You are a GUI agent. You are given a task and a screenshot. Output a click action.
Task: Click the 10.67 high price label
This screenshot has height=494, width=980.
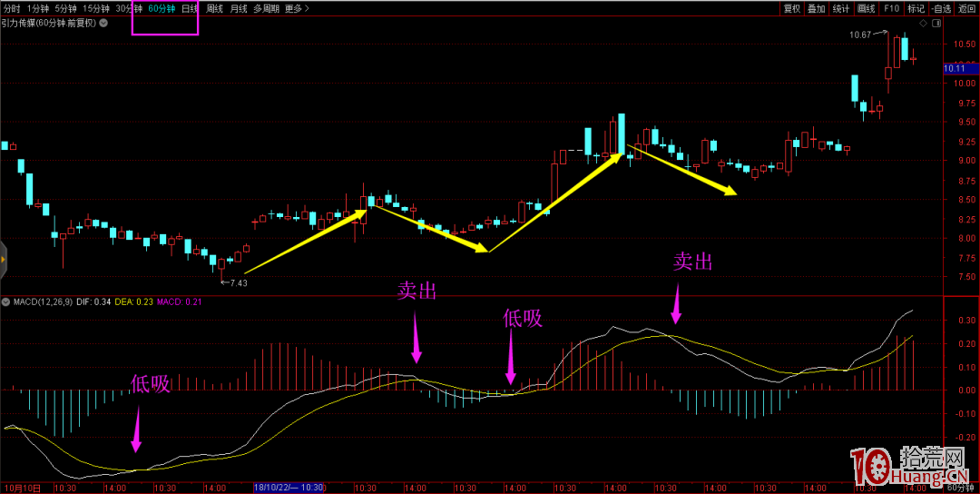coord(859,35)
